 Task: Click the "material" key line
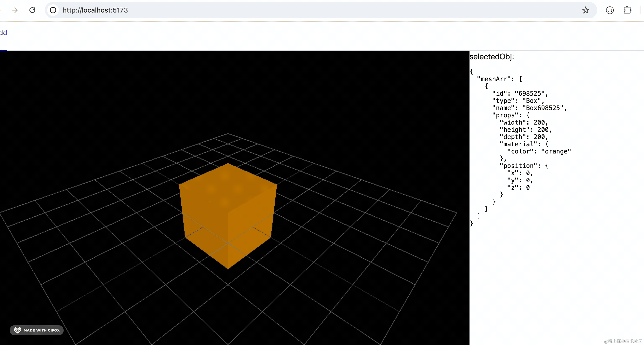click(524, 144)
